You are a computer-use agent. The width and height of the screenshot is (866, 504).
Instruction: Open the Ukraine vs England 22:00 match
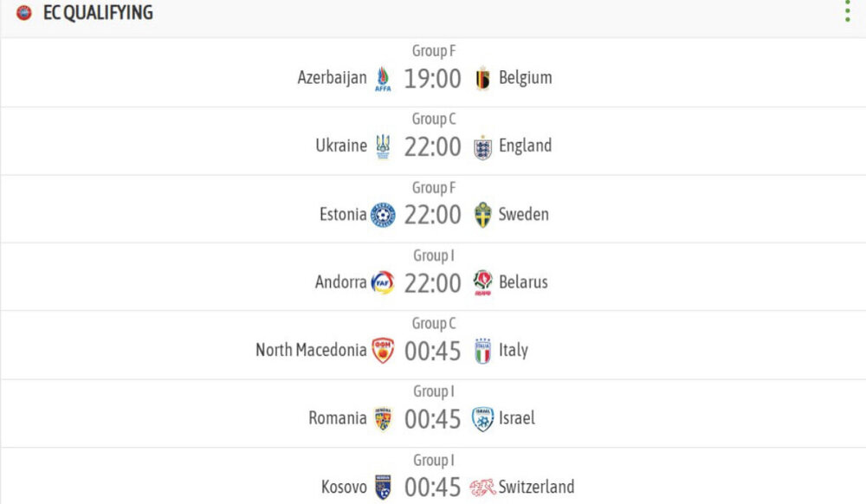click(x=433, y=141)
